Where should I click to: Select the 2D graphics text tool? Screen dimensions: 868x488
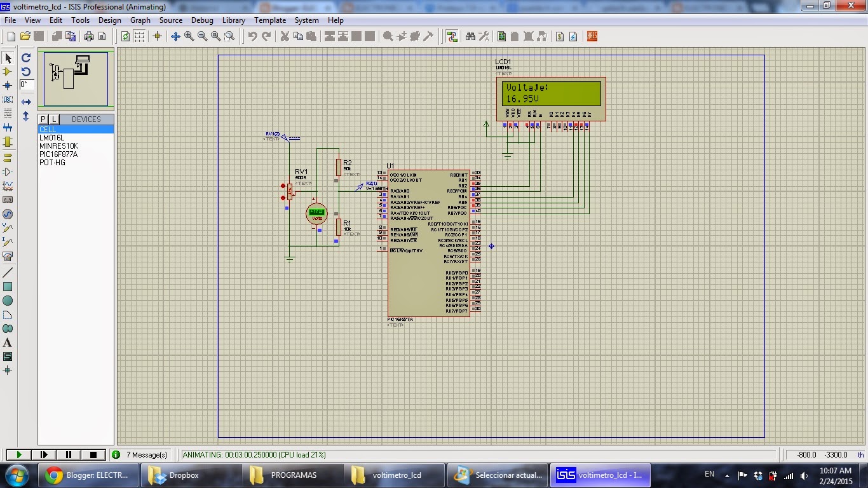[8, 343]
